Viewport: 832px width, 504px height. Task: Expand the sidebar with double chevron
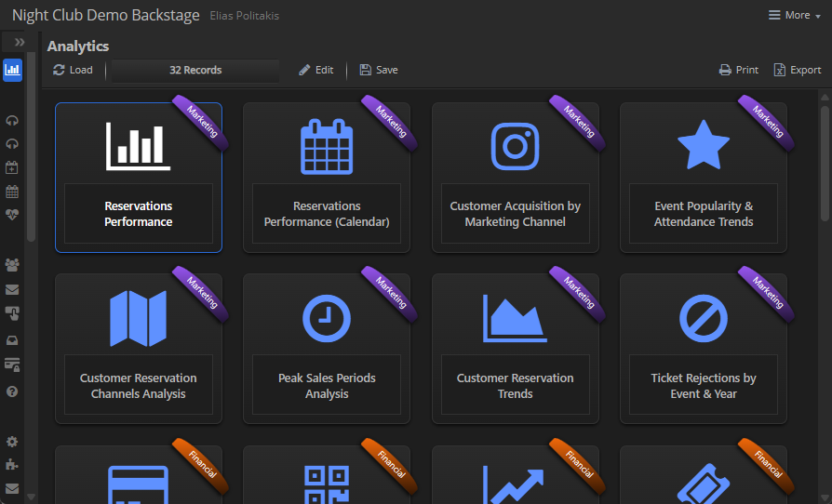tap(20, 43)
